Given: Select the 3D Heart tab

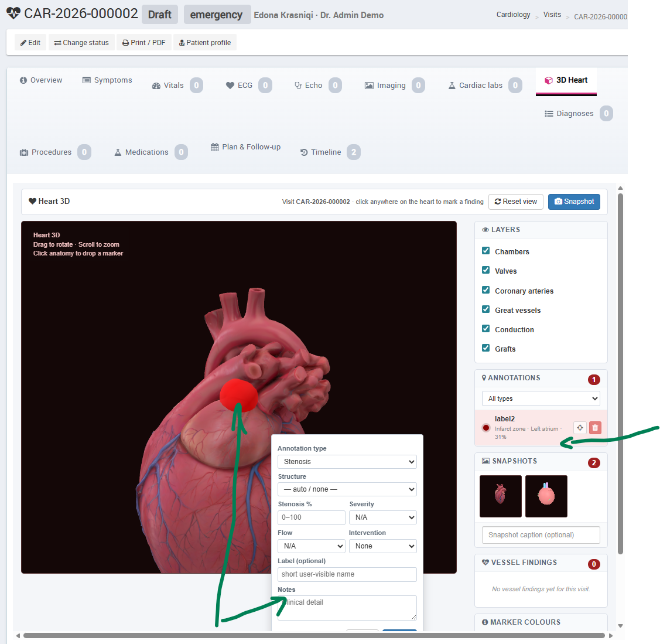Looking at the screenshot, I should (566, 80).
